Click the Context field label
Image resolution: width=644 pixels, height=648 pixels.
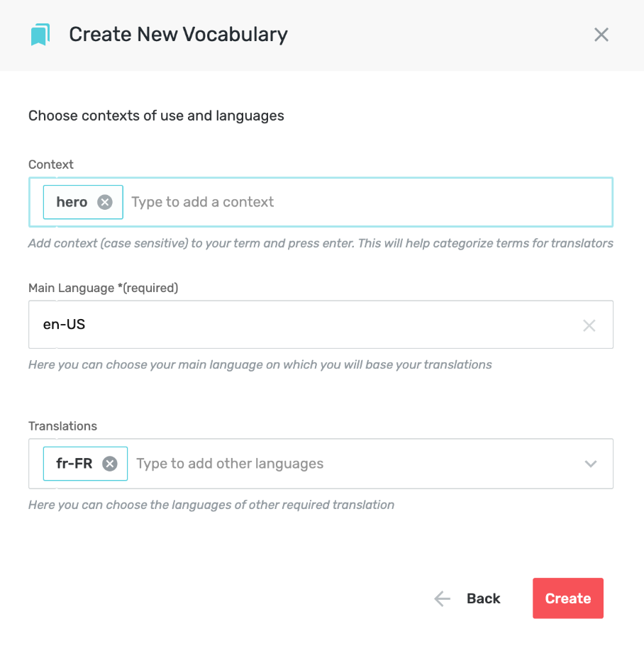(51, 164)
